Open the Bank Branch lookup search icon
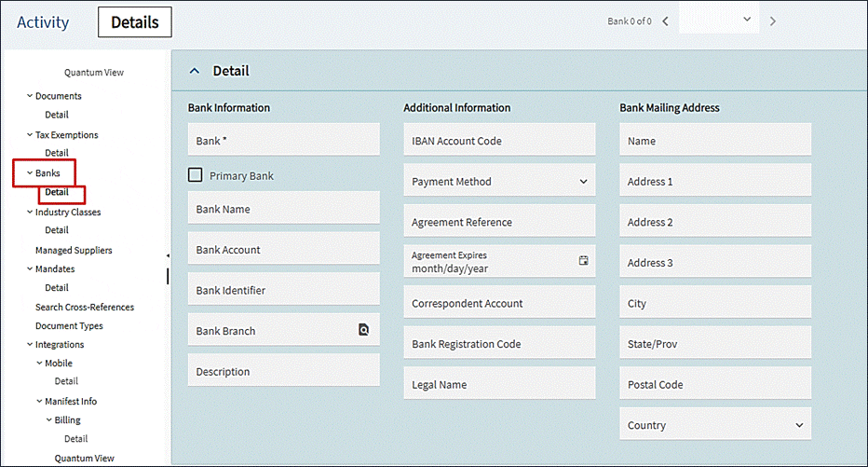 pos(364,330)
